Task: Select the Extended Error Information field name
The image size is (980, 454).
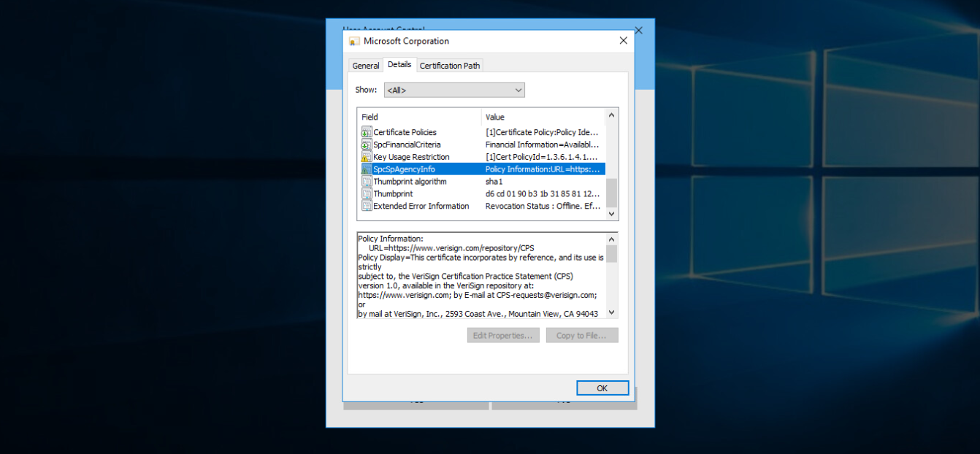Action: [421, 207]
